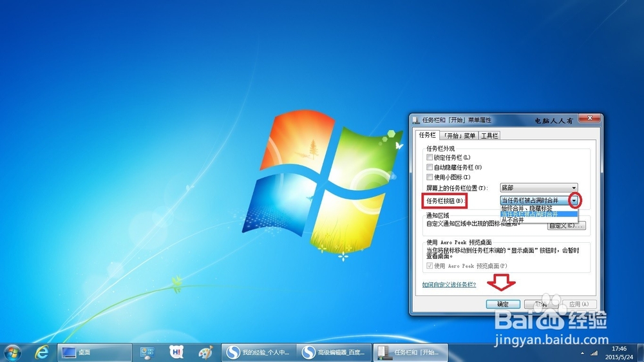Click the dialog title bar icon

(x=417, y=120)
